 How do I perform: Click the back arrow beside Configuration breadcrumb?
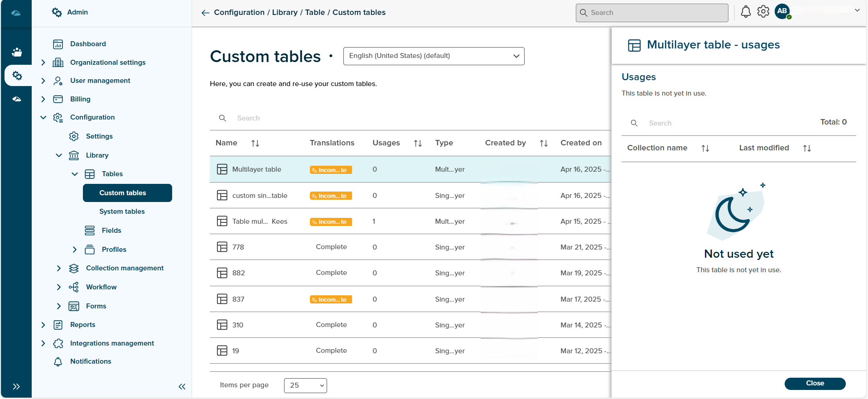pyautogui.click(x=205, y=13)
